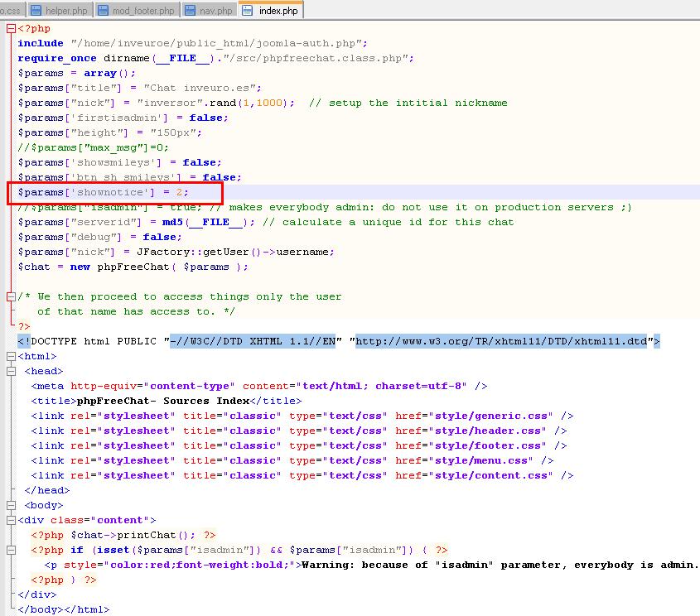The image size is (700, 616).
Task: Click the phpFreeChat- Sources Index title
Action: coord(163,401)
